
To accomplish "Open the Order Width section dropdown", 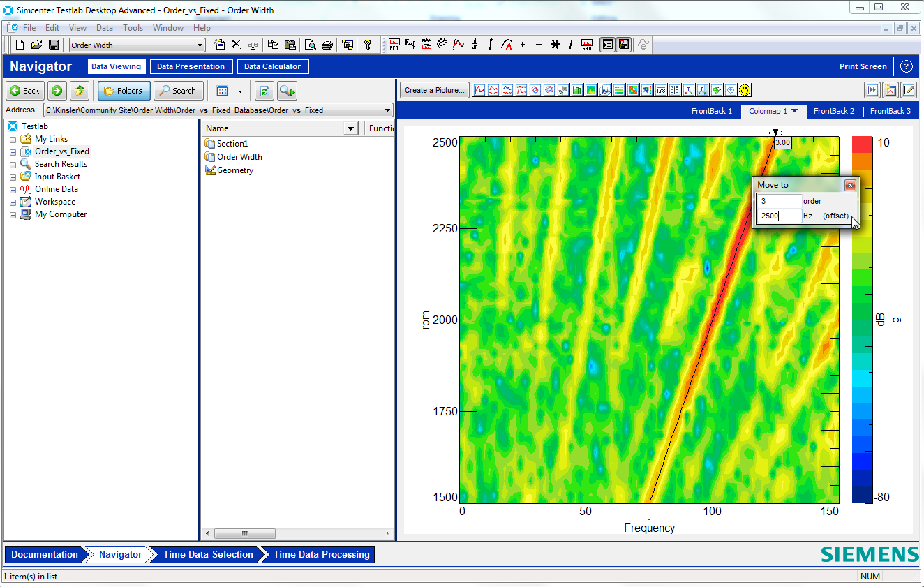I will point(200,45).
